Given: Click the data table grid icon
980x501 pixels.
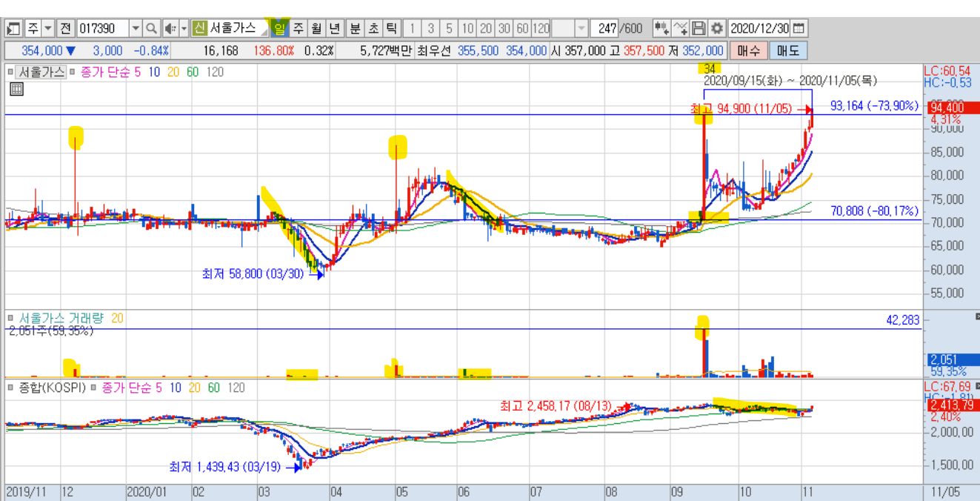Looking at the screenshot, I should (x=17, y=89).
